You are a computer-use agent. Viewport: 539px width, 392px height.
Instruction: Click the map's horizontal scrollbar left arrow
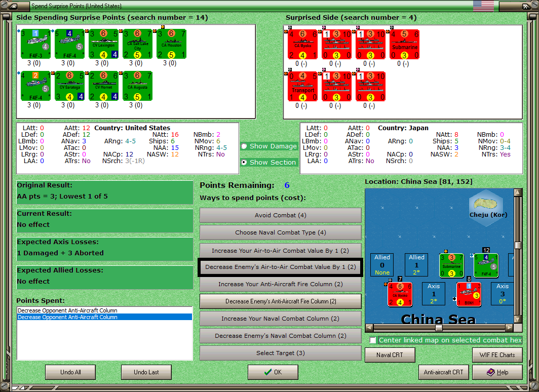[369, 328]
